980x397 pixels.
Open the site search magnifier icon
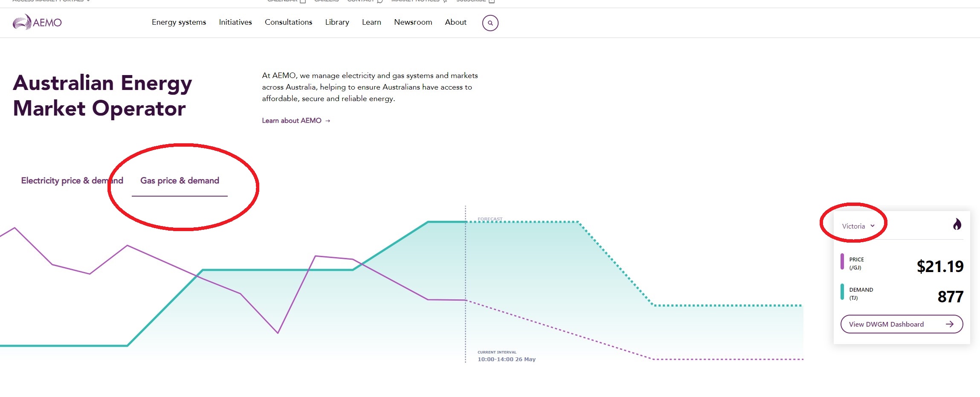490,23
